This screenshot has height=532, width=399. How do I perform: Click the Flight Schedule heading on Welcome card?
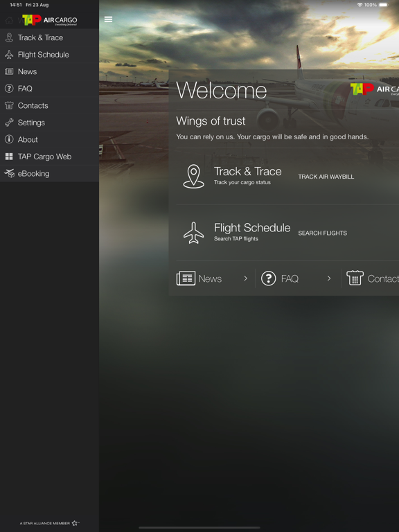252,228
